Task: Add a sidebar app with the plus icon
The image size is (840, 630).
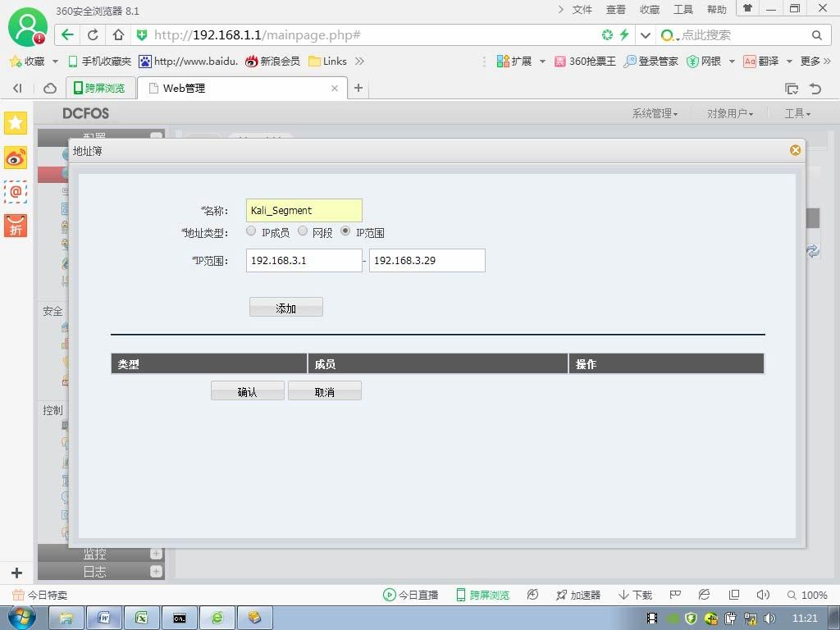Action: point(16,573)
